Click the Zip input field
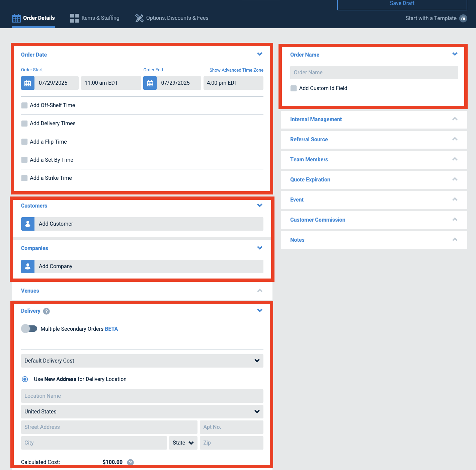 click(x=232, y=443)
